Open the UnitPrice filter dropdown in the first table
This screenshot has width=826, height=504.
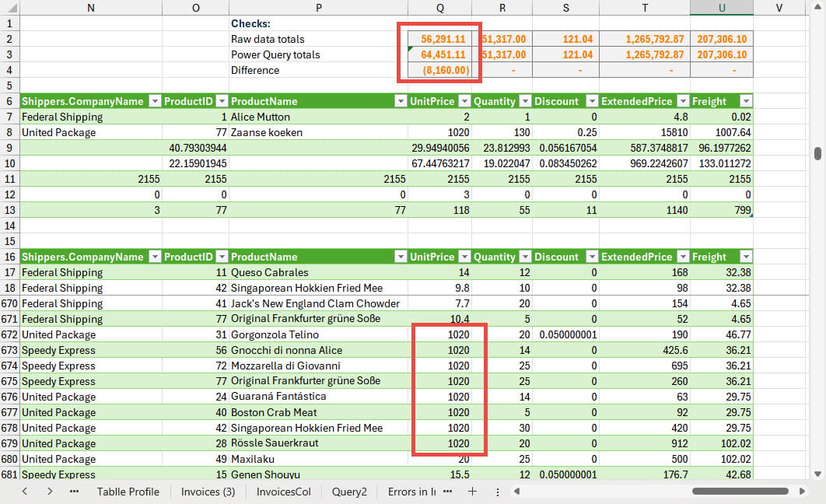pos(464,101)
